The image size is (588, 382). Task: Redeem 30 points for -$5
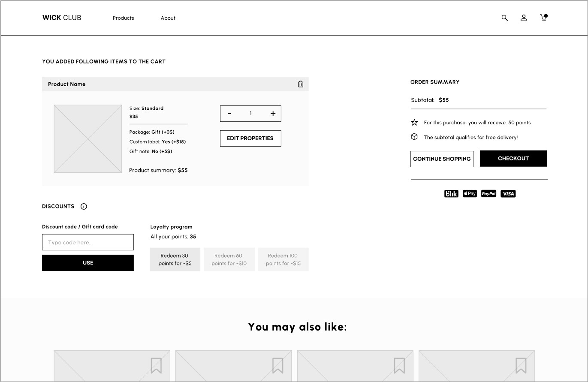click(175, 259)
